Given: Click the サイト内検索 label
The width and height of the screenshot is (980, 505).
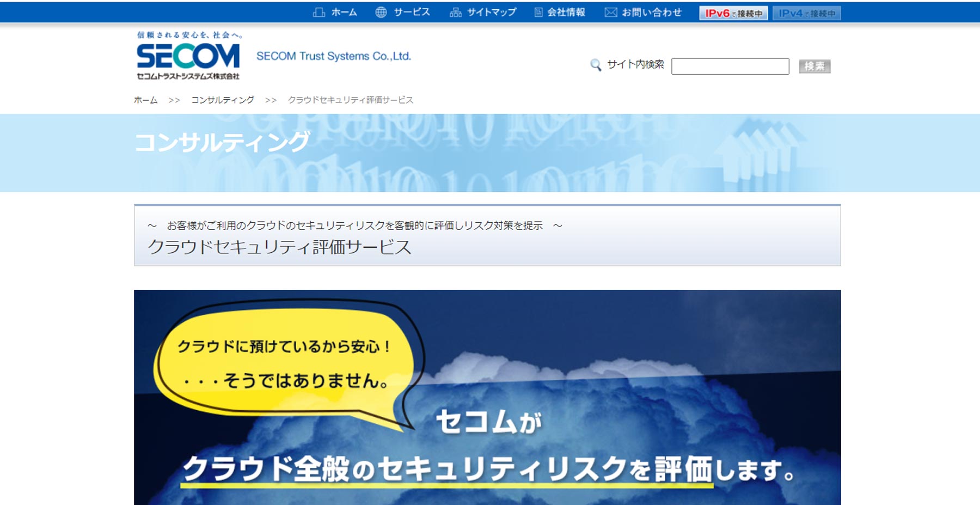Looking at the screenshot, I should point(635,64).
